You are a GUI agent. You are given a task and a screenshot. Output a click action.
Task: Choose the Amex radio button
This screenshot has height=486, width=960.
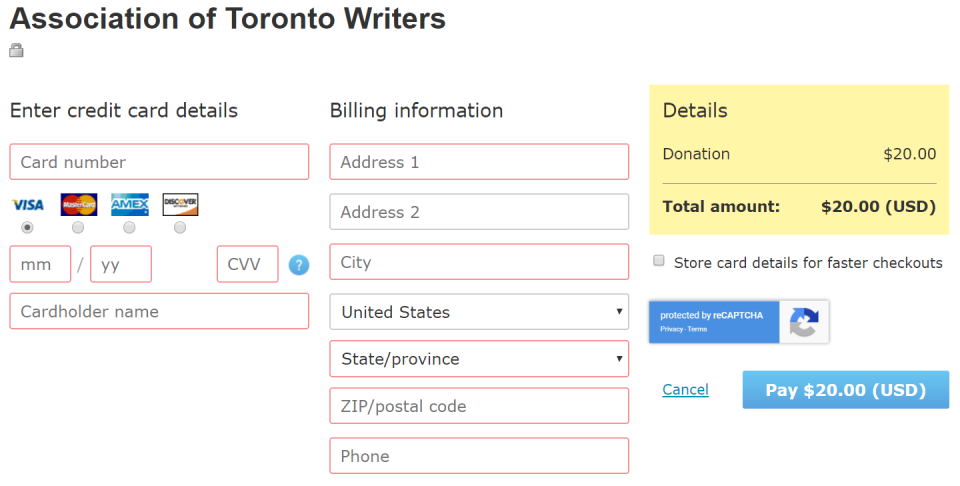coord(129,228)
